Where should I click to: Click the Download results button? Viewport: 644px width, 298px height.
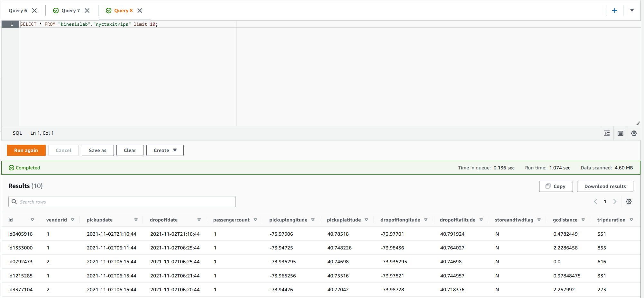(x=605, y=186)
